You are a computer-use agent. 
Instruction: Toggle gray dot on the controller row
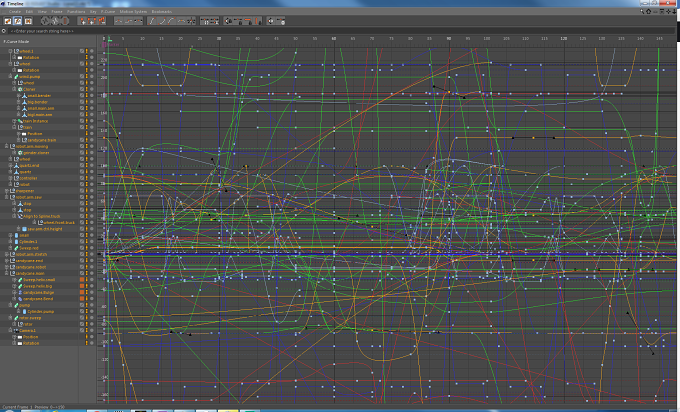coord(92,178)
